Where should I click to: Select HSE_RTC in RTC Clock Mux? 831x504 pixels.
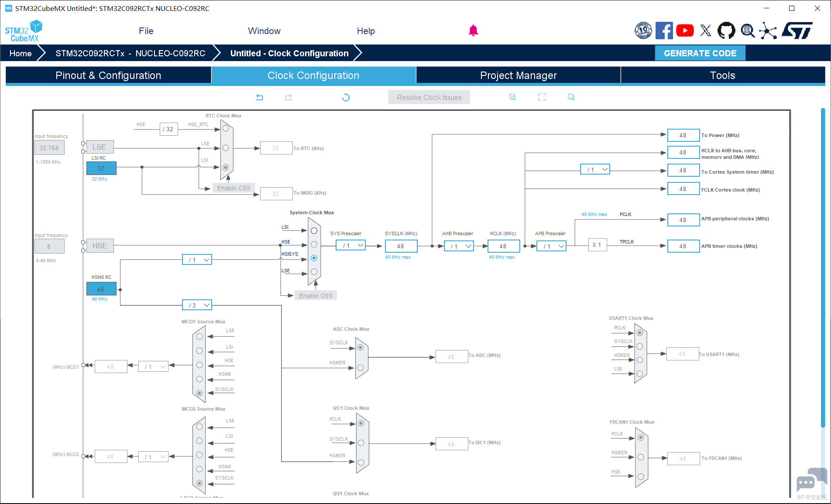point(226,128)
